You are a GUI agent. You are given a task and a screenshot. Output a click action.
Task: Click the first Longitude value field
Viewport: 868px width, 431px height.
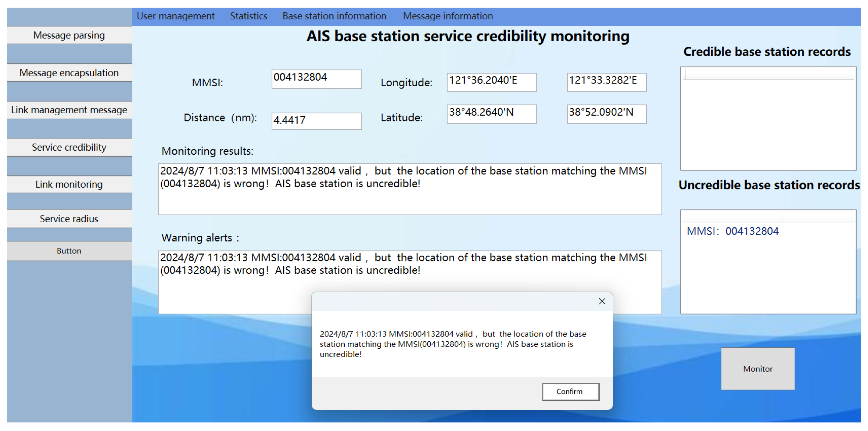click(491, 82)
